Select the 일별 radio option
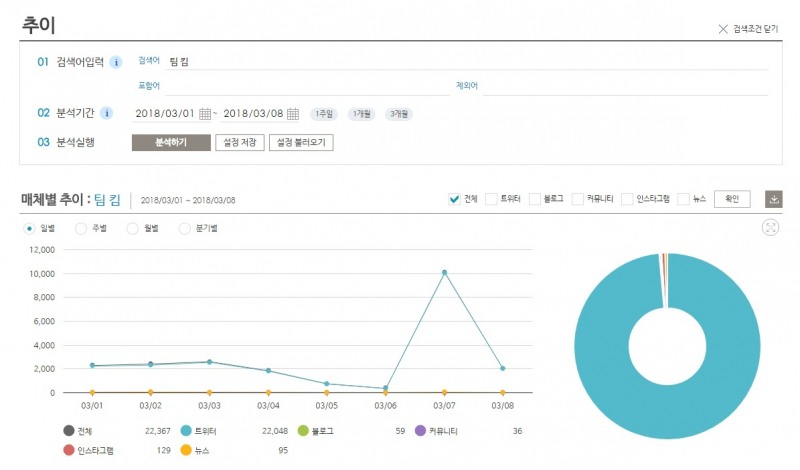The width and height of the screenshot is (800, 470). coord(30,228)
